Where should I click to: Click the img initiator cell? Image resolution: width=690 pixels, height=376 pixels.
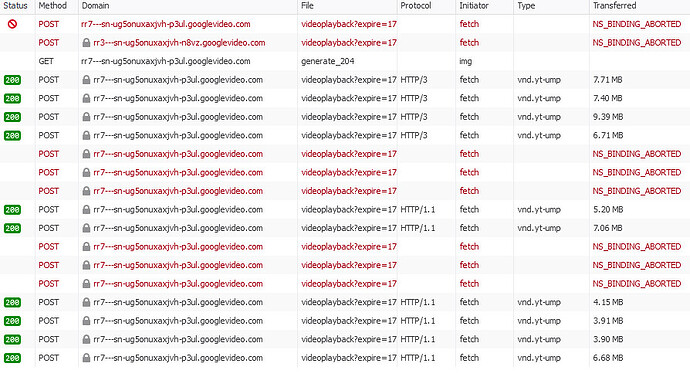466,61
